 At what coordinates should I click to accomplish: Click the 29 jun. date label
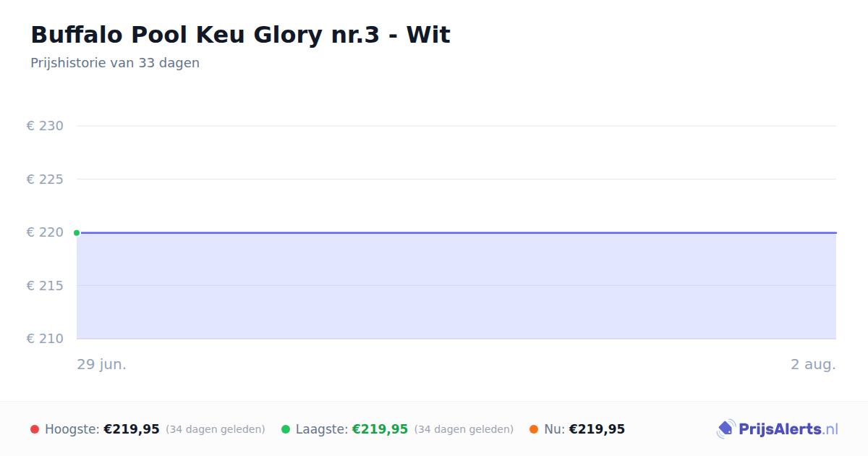point(102,365)
